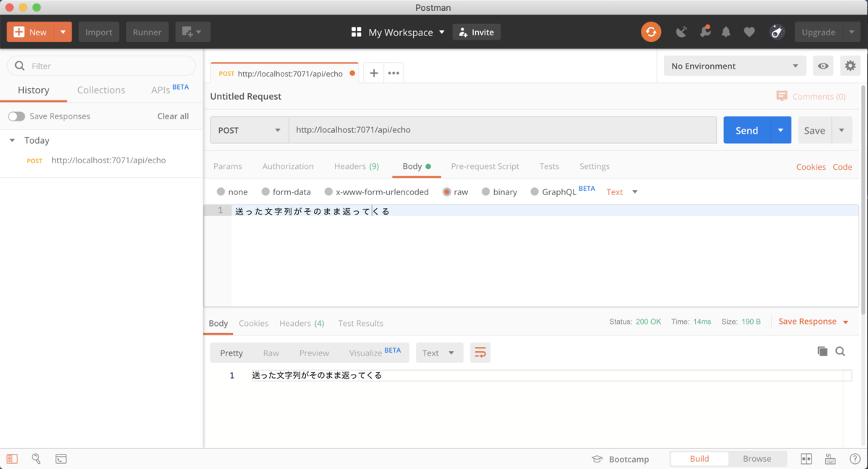Switch to two-pane layout icon

click(x=807, y=459)
